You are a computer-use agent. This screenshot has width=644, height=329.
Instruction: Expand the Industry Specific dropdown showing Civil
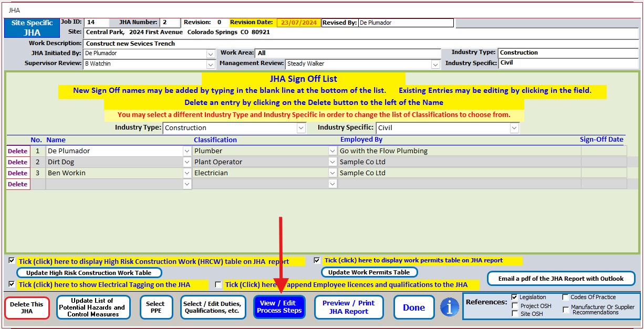point(514,128)
